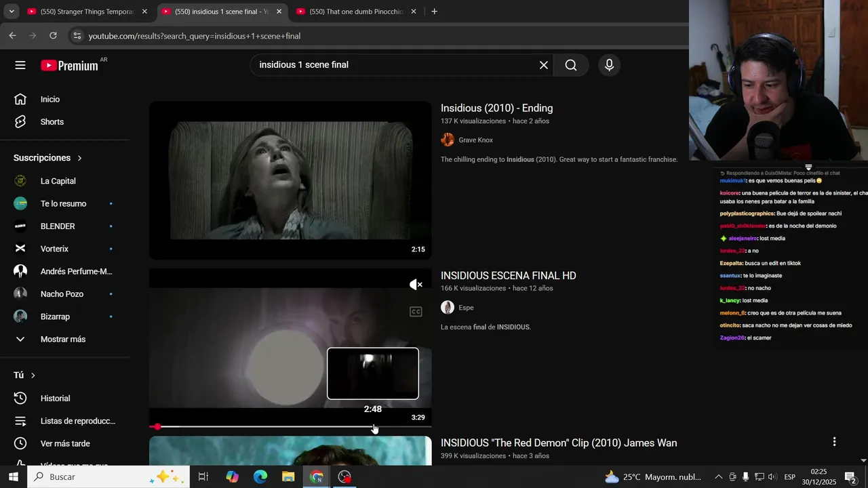Reload the current page
868x488 pixels.
(x=54, y=36)
